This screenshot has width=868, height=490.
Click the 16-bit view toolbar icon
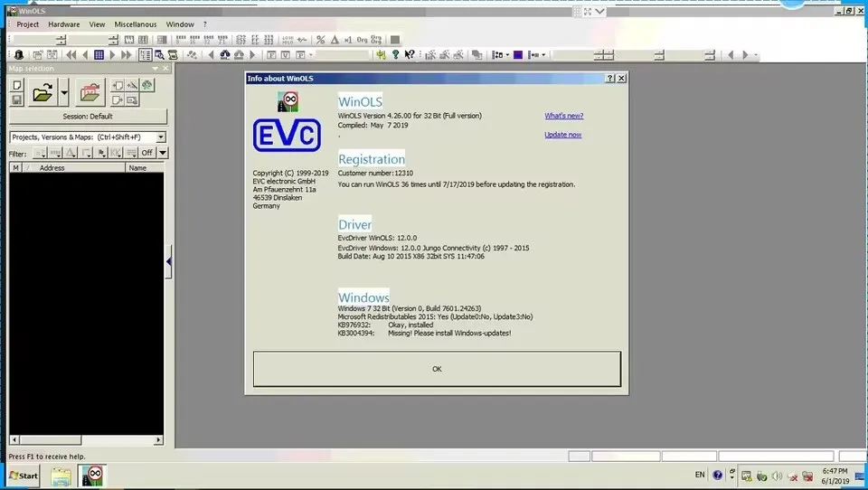194,40
